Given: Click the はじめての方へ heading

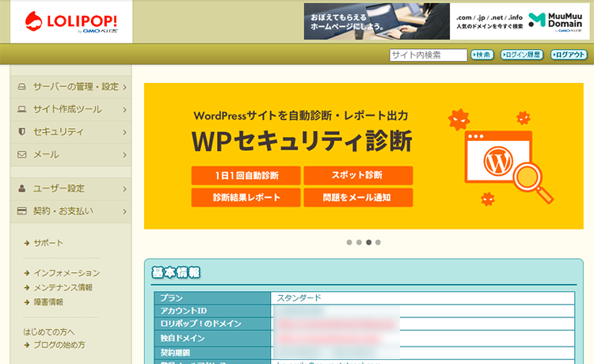Looking at the screenshot, I should (49, 332).
